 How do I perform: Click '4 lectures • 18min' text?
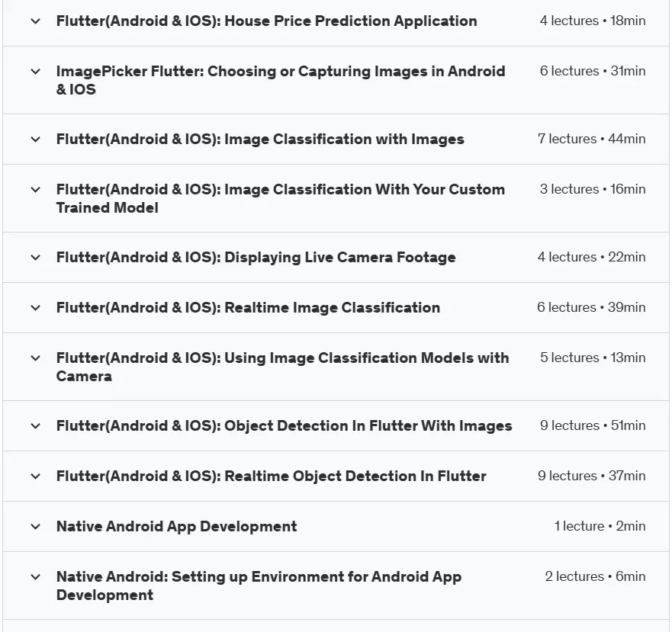click(x=593, y=21)
